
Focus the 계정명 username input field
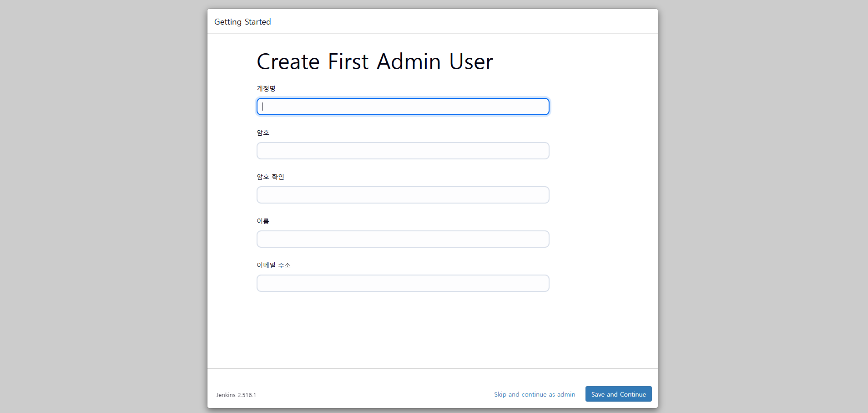(x=403, y=107)
